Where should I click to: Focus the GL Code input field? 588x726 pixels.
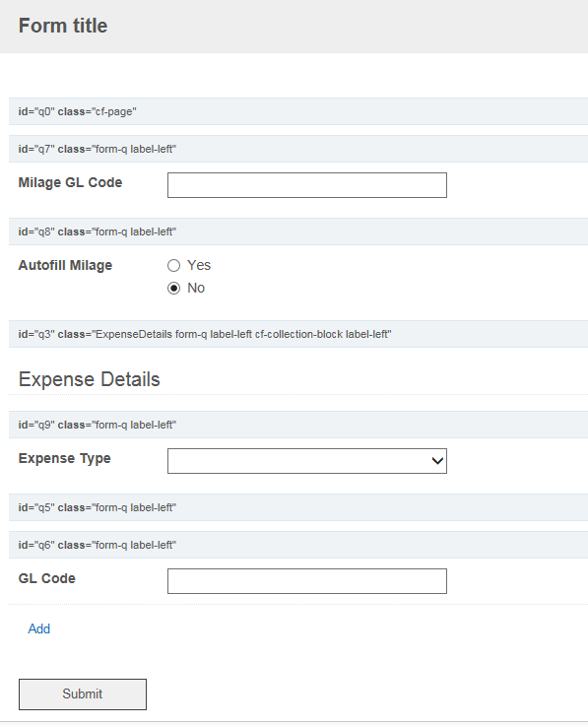(307, 581)
